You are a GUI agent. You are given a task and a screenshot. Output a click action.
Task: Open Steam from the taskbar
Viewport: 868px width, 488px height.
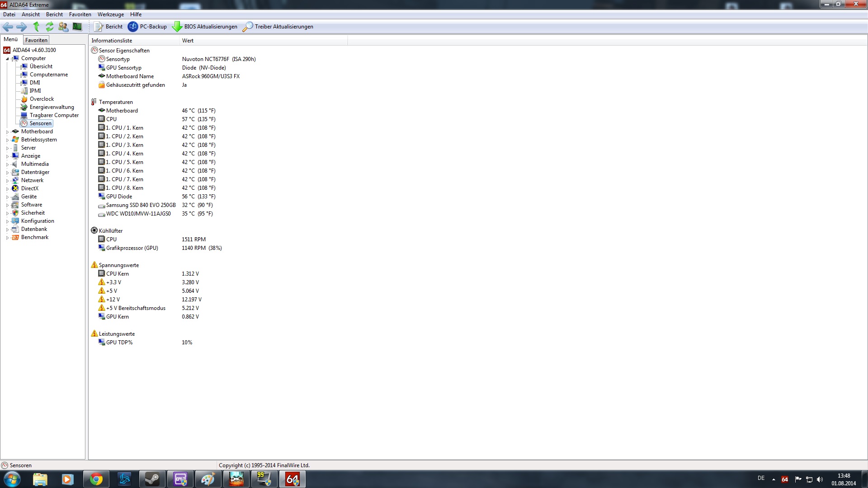pyautogui.click(x=152, y=479)
